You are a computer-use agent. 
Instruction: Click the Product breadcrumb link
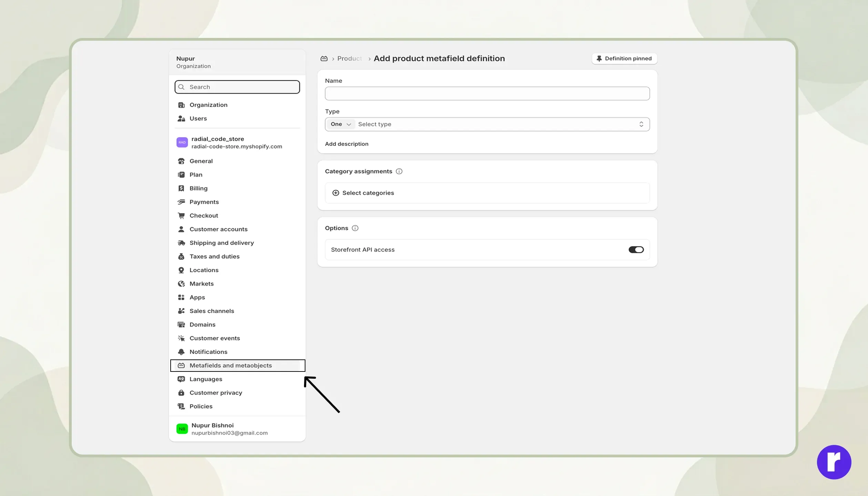point(350,59)
